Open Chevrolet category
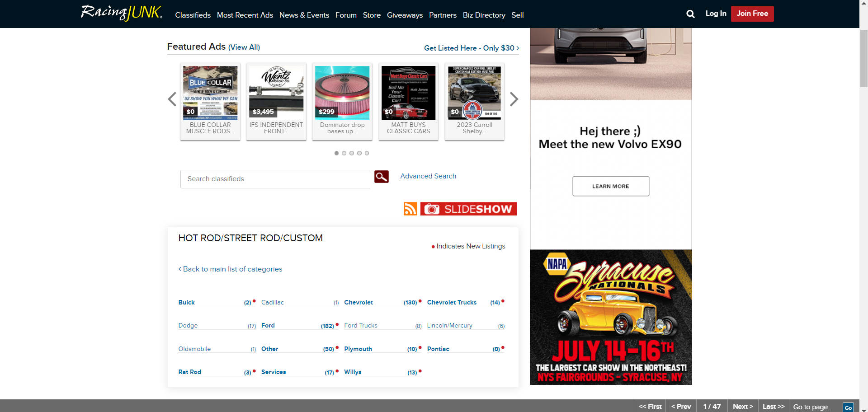The height and width of the screenshot is (412, 868). pos(359,302)
